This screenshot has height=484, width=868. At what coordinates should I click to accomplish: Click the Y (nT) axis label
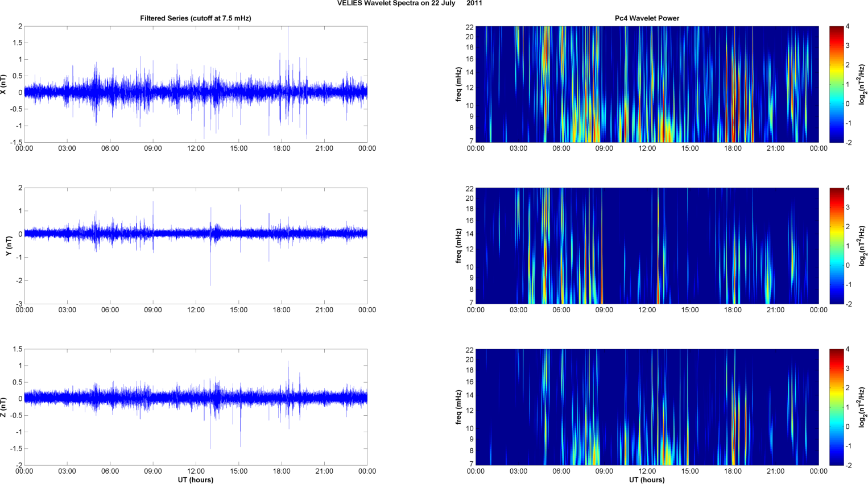tap(9, 246)
